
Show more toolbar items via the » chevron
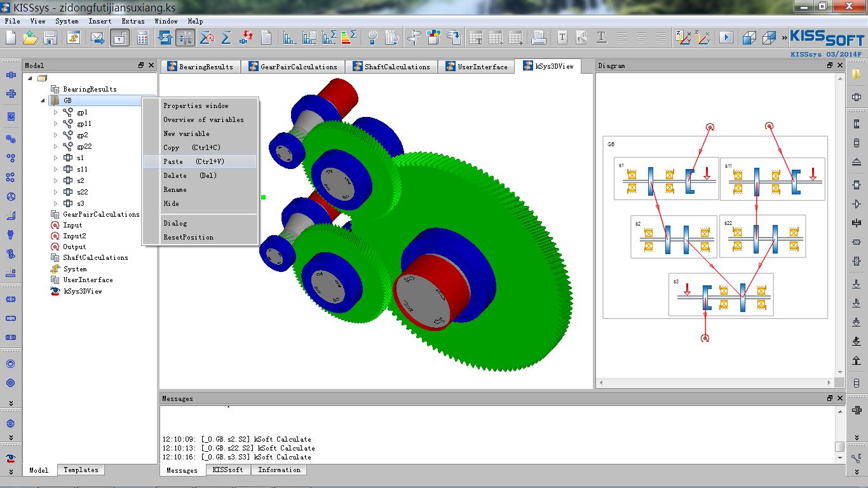pos(784,37)
